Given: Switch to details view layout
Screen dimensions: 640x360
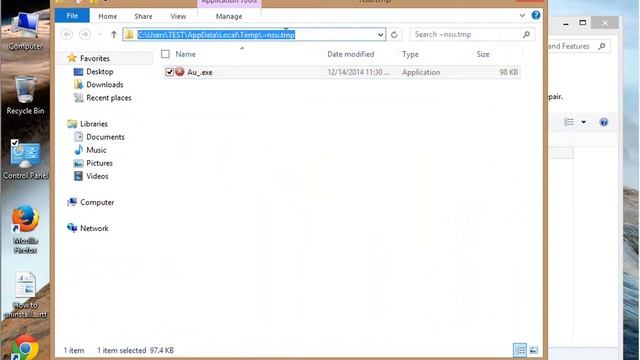Looking at the screenshot, I should (x=520, y=350).
